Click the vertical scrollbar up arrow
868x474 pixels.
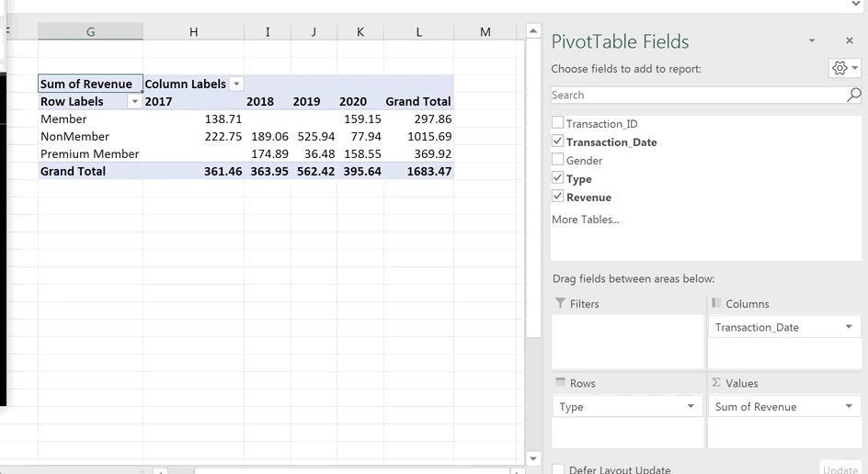(532, 31)
